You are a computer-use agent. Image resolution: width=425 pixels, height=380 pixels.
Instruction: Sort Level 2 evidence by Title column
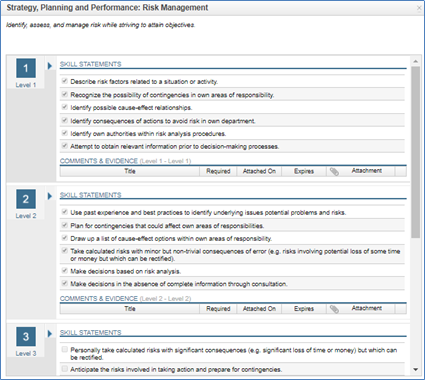pyautogui.click(x=130, y=309)
